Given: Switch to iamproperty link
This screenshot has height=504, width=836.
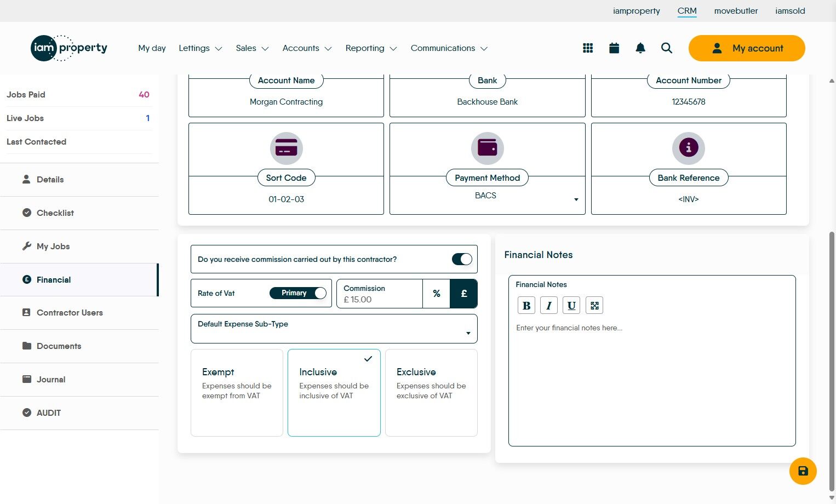Looking at the screenshot, I should tap(636, 11).
